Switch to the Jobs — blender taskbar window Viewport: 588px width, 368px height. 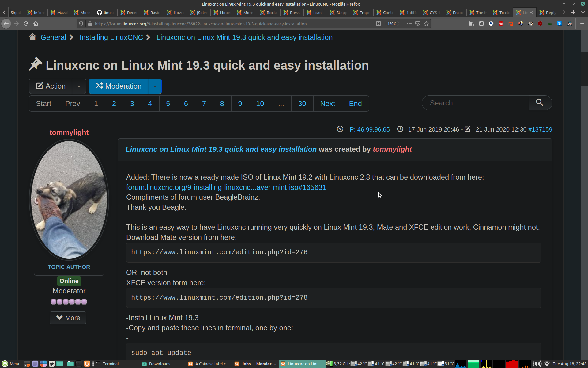[255, 364]
